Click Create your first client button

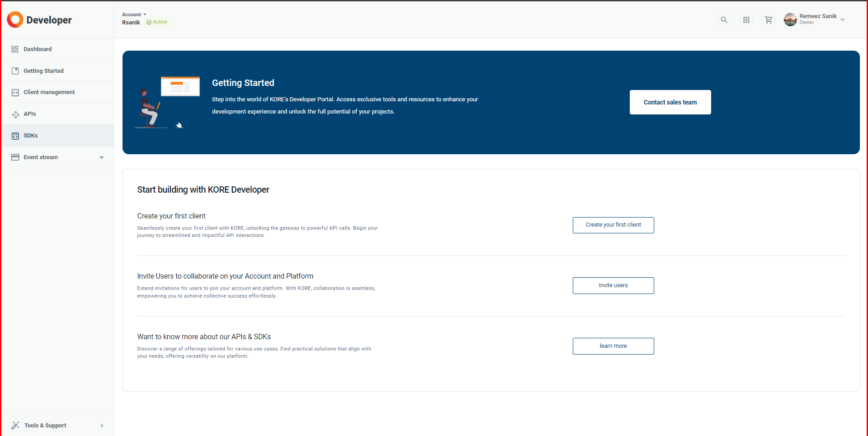pyautogui.click(x=613, y=225)
